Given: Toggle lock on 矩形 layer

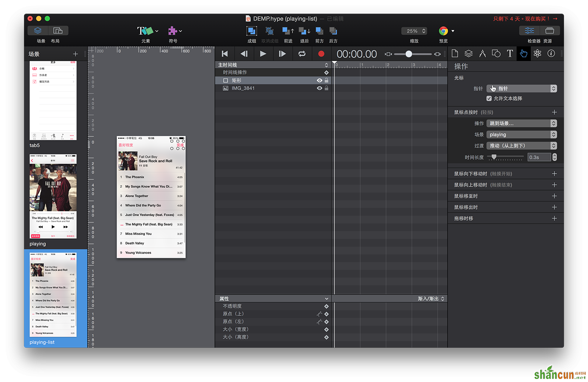Looking at the screenshot, I should point(326,80).
